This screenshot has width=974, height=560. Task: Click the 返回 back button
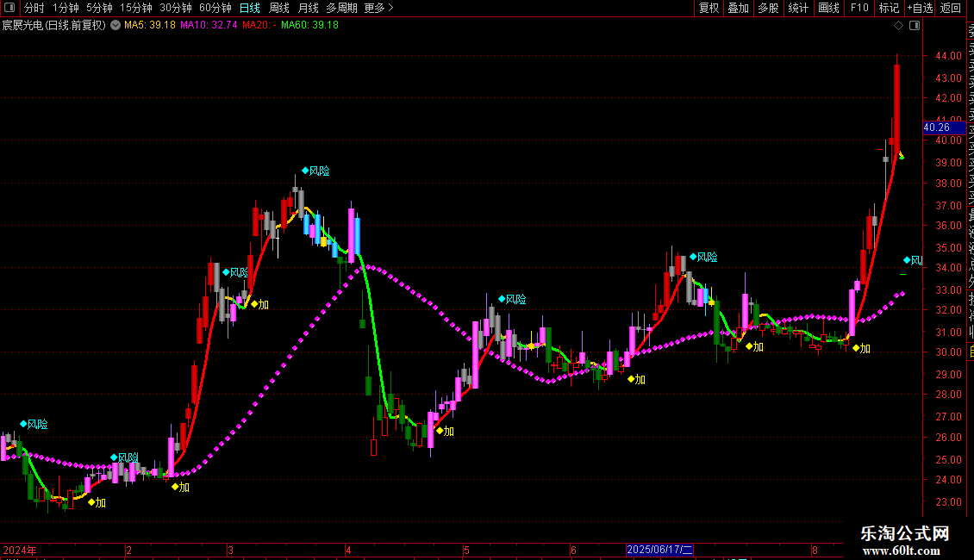click(951, 8)
